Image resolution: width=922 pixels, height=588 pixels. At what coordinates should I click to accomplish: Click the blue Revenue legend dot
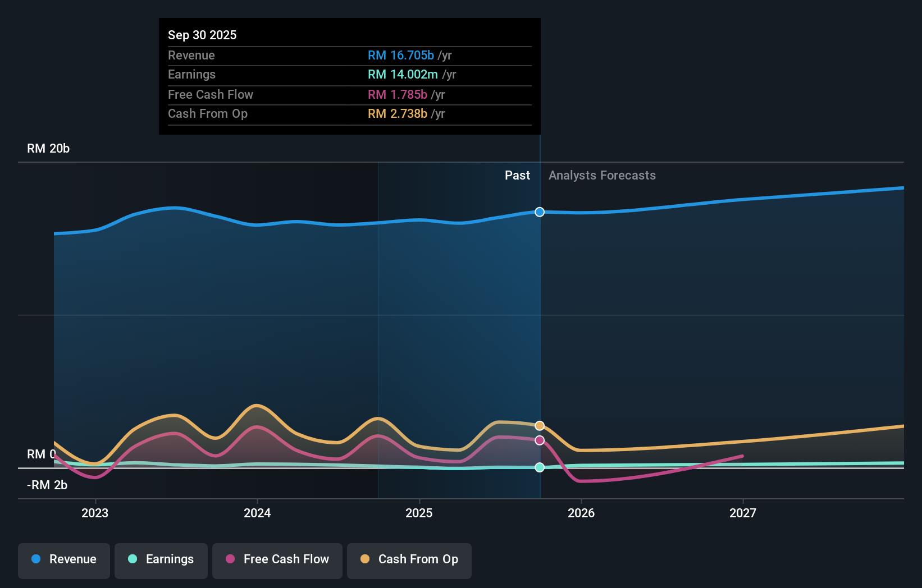click(35, 559)
